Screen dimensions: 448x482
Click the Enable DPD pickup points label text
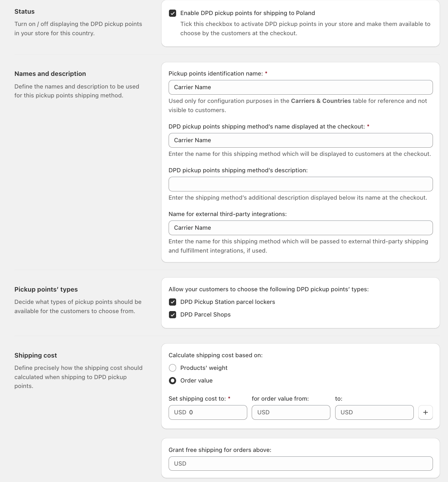248,13
